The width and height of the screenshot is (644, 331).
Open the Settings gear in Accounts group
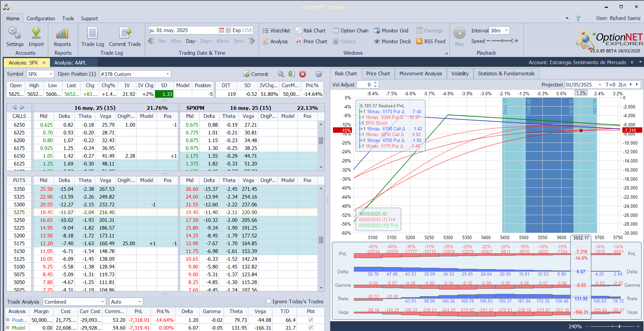pos(15,33)
